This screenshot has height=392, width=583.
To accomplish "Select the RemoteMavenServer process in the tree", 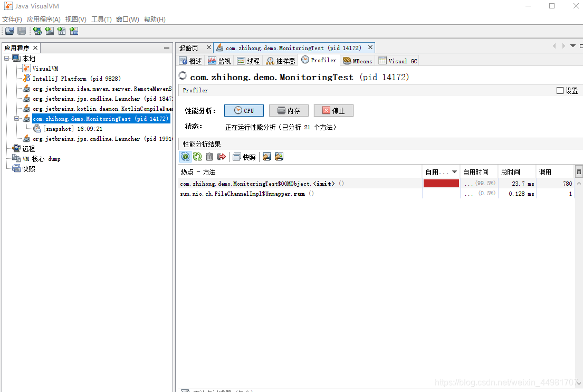I will (102, 89).
